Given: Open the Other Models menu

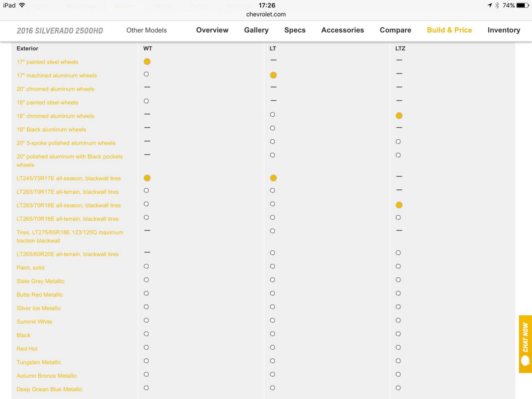Looking at the screenshot, I should coord(146,30).
